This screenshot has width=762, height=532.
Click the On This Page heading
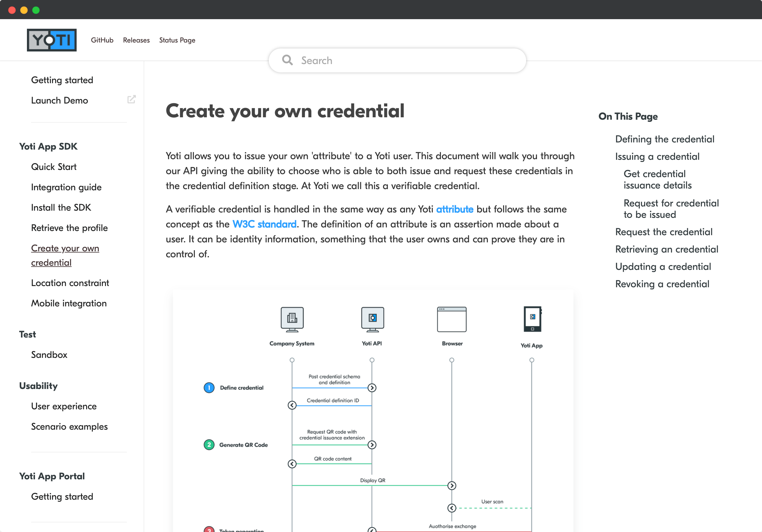pyautogui.click(x=628, y=116)
